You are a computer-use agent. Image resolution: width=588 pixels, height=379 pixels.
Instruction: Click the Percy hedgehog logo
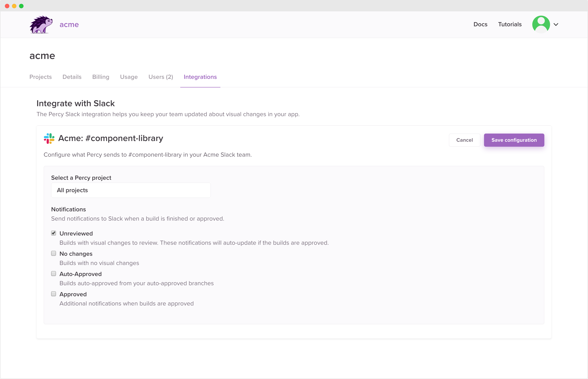pos(41,24)
